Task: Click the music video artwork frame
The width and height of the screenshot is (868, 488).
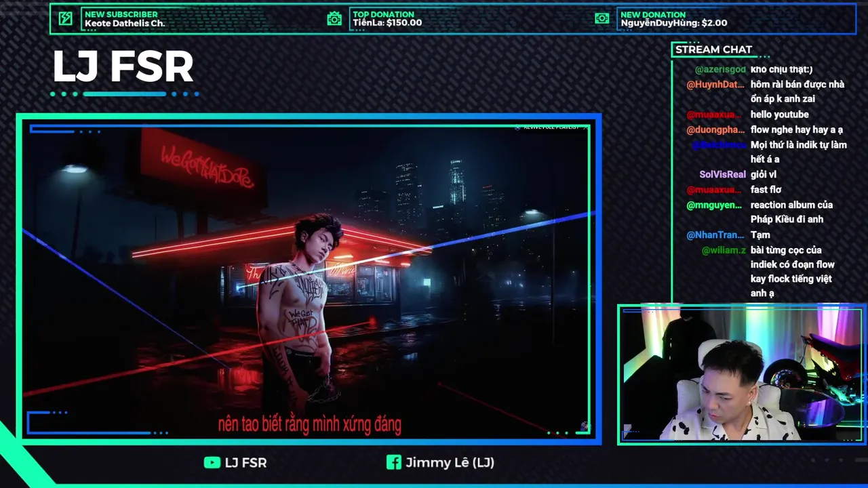Action: [x=309, y=280]
